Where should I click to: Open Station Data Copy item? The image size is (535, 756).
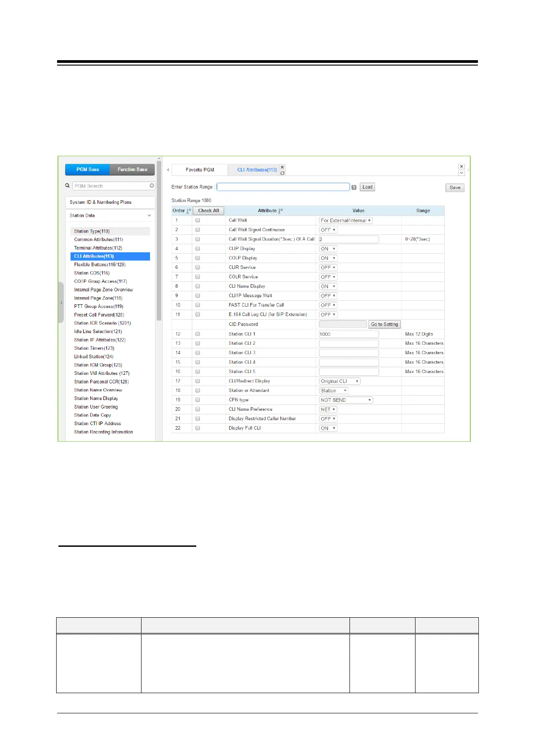(93, 415)
